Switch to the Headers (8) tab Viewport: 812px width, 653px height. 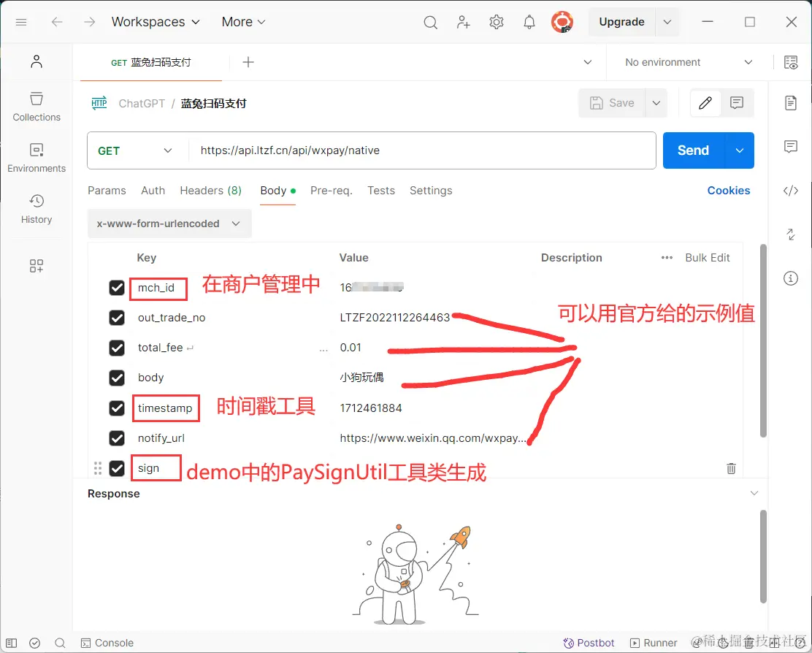[211, 191]
